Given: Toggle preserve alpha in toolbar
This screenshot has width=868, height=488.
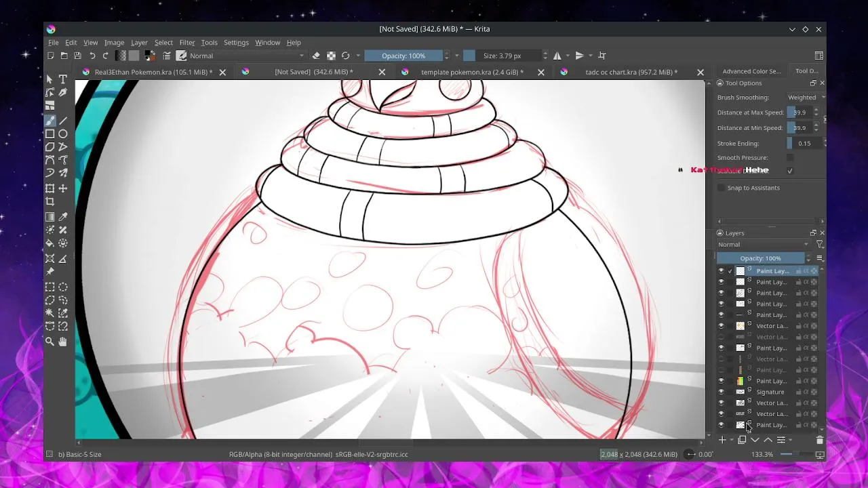Looking at the screenshot, I should coord(331,56).
